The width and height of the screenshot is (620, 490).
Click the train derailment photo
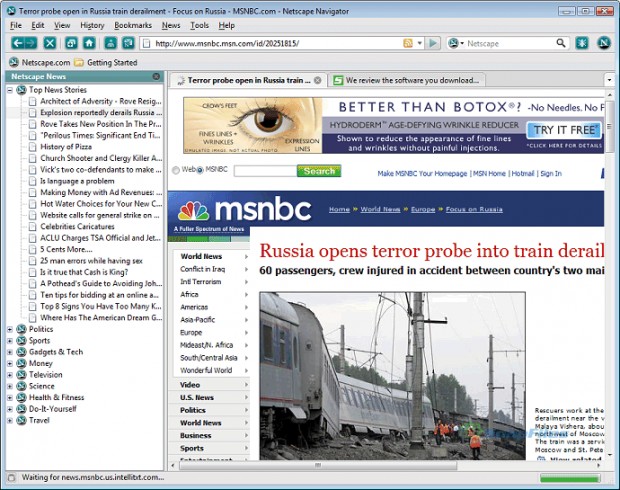392,376
